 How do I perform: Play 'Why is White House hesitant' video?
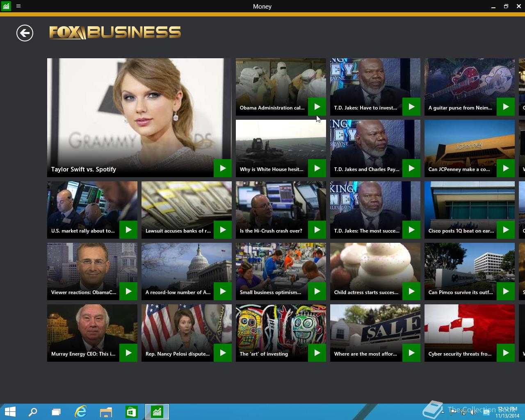pos(317,168)
